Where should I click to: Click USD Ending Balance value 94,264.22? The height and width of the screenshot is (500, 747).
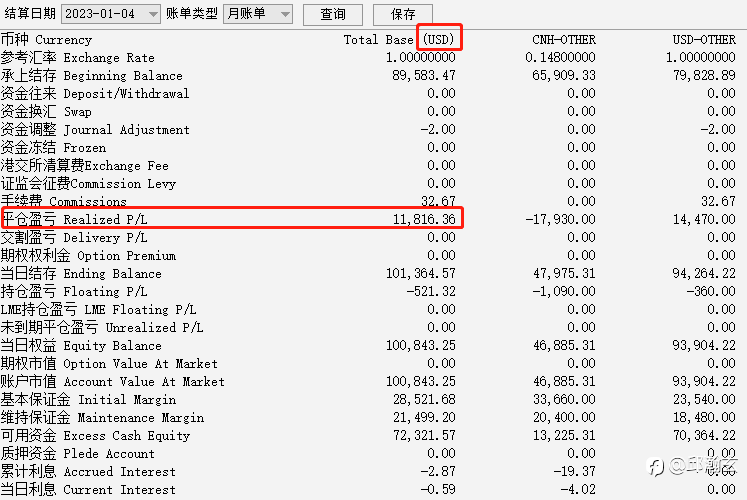click(x=704, y=273)
